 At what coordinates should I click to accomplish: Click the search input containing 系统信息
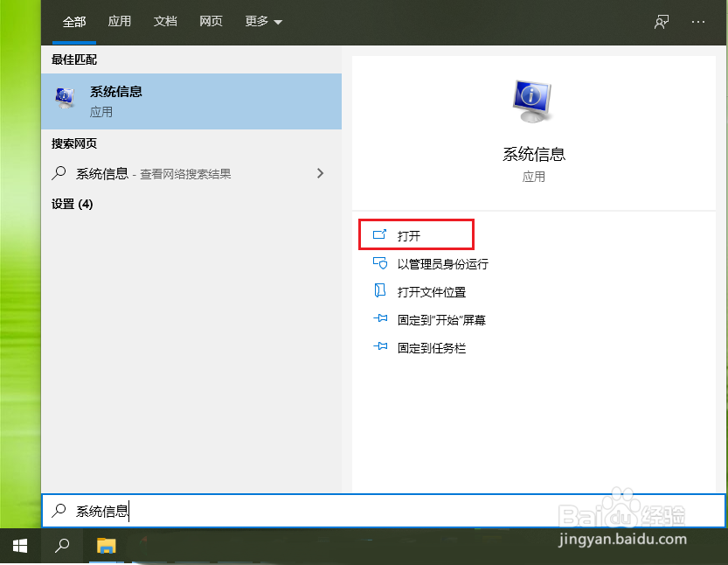tap(384, 511)
